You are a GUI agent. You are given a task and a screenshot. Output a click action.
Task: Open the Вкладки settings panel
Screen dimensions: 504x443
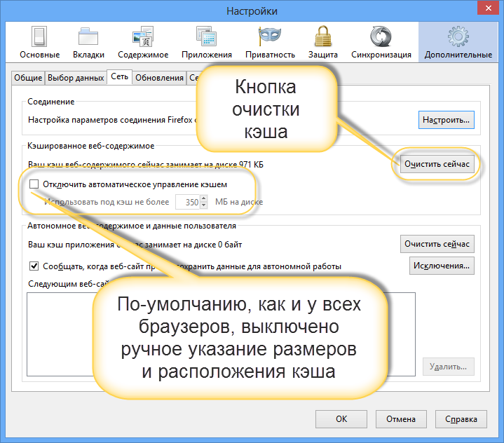[x=88, y=42]
